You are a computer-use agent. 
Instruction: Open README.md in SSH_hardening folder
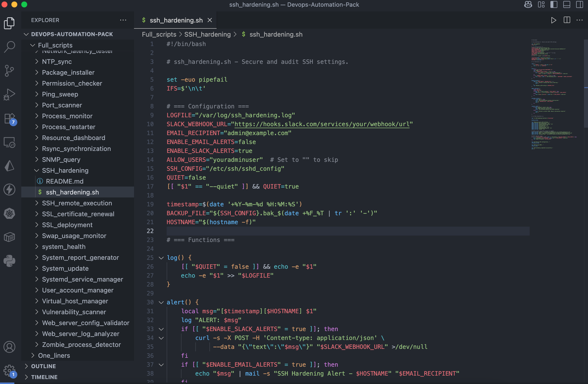[65, 181]
